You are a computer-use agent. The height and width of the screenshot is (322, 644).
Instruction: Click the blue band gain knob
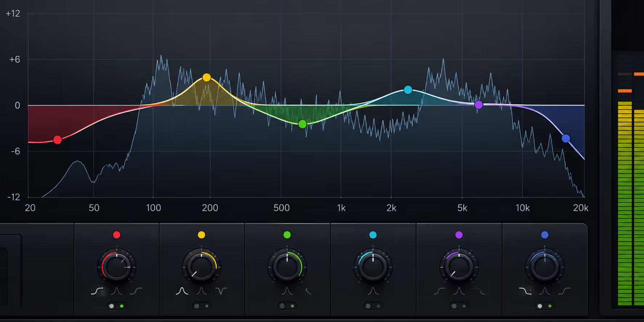tap(545, 267)
